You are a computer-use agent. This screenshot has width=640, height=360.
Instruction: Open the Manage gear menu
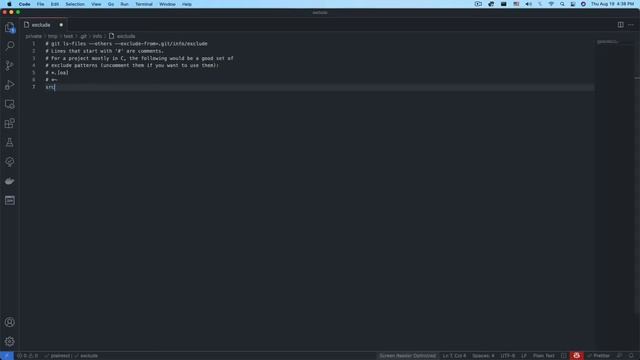click(x=9, y=341)
